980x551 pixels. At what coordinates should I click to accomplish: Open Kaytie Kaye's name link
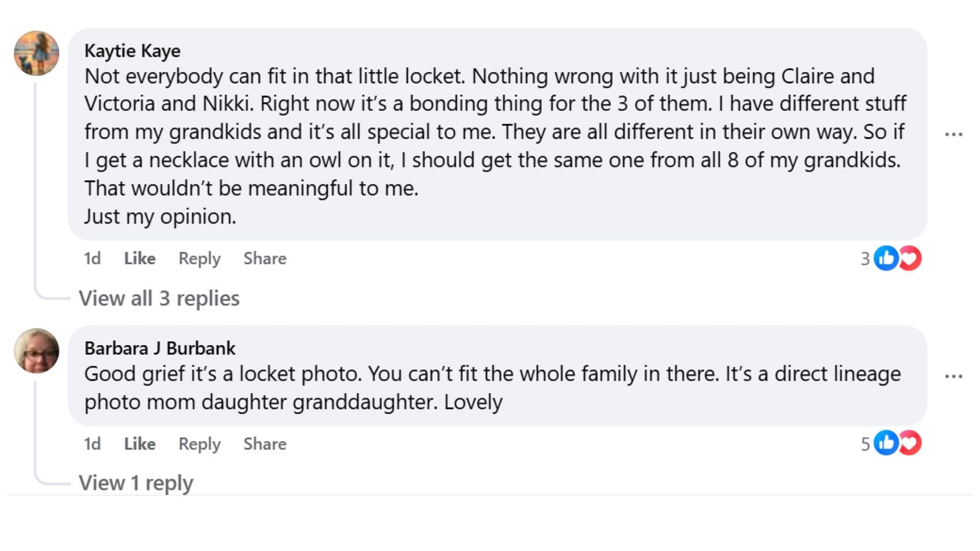[x=132, y=51]
